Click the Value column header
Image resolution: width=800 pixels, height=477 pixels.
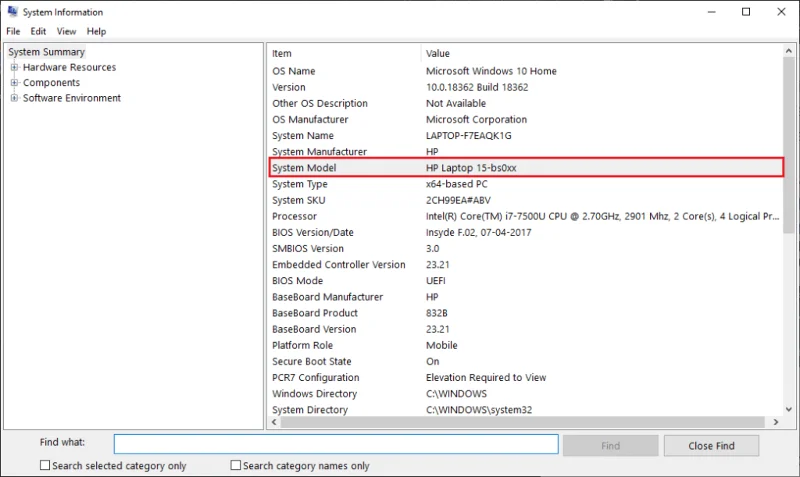pos(602,53)
